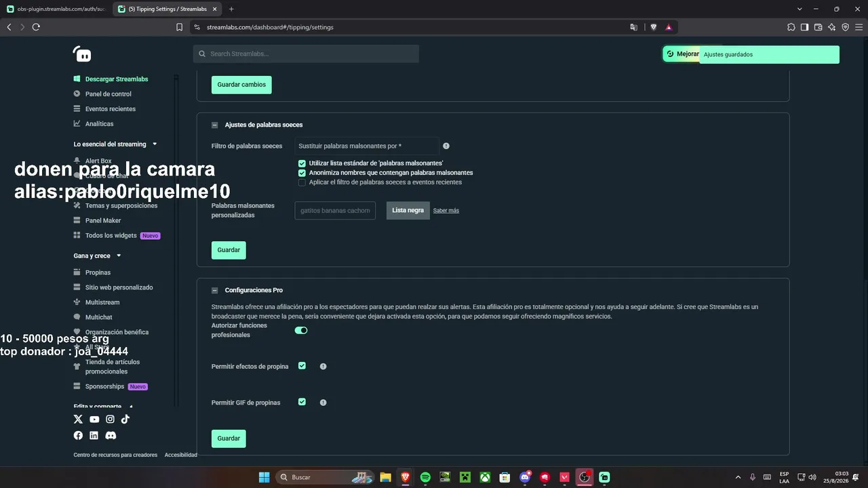The height and width of the screenshot is (488, 868).
Task: Toggle Autorizar funciones profesionales switch
Action: tap(301, 330)
